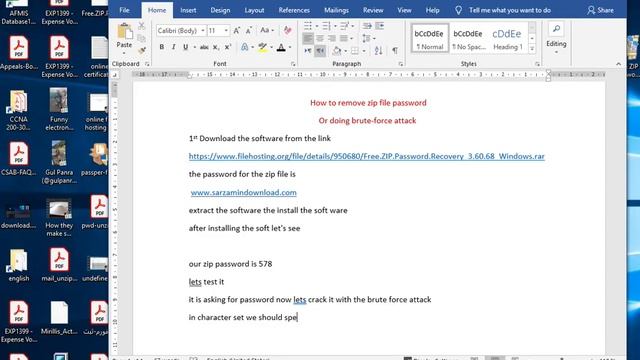The width and height of the screenshot is (640, 360).
Task: Click the Cut scissors icon
Action: pos(142,26)
